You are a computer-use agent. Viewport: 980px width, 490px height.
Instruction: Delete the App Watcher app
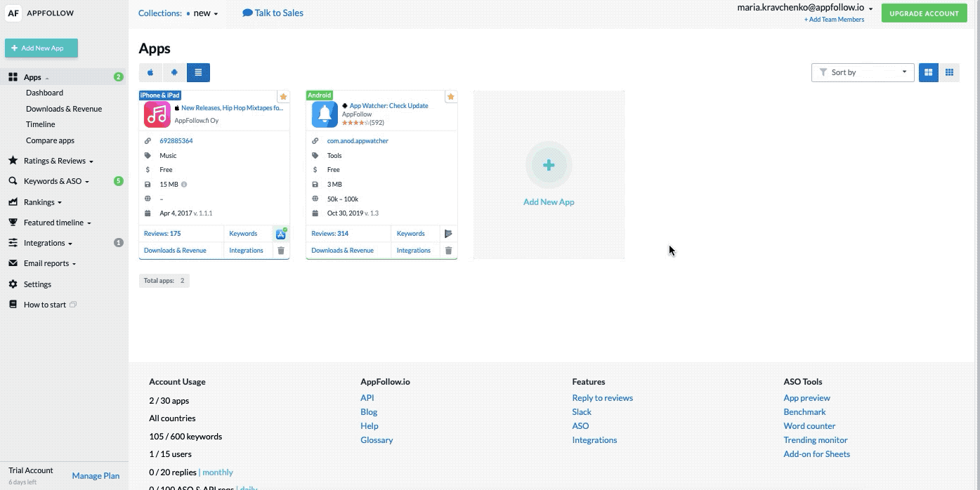click(x=448, y=251)
